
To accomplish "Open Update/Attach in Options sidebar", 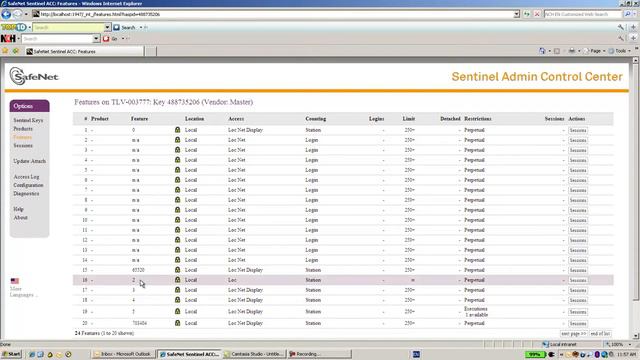I will coord(29,161).
